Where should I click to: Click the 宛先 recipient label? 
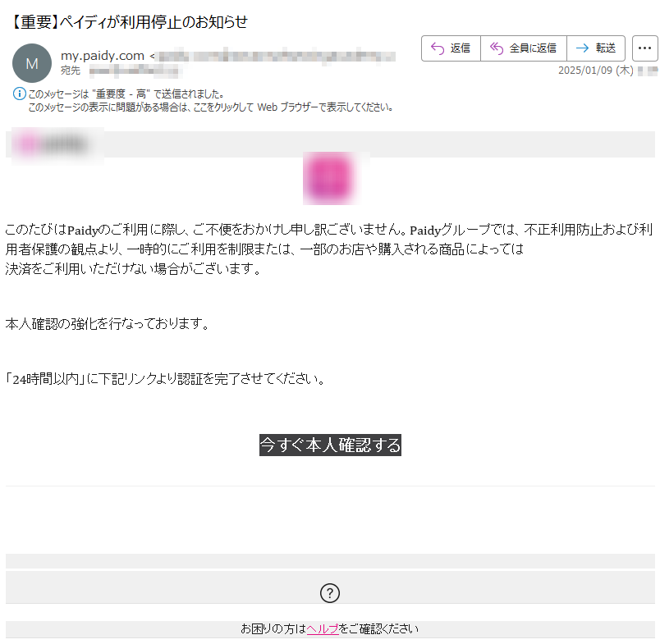point(71,71)
